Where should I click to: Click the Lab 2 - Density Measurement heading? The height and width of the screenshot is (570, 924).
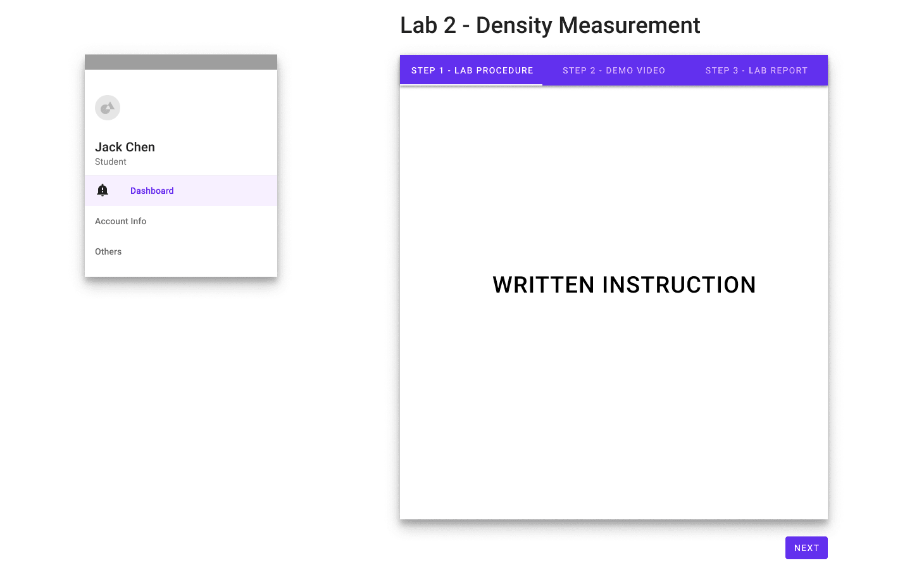point(549,25)
